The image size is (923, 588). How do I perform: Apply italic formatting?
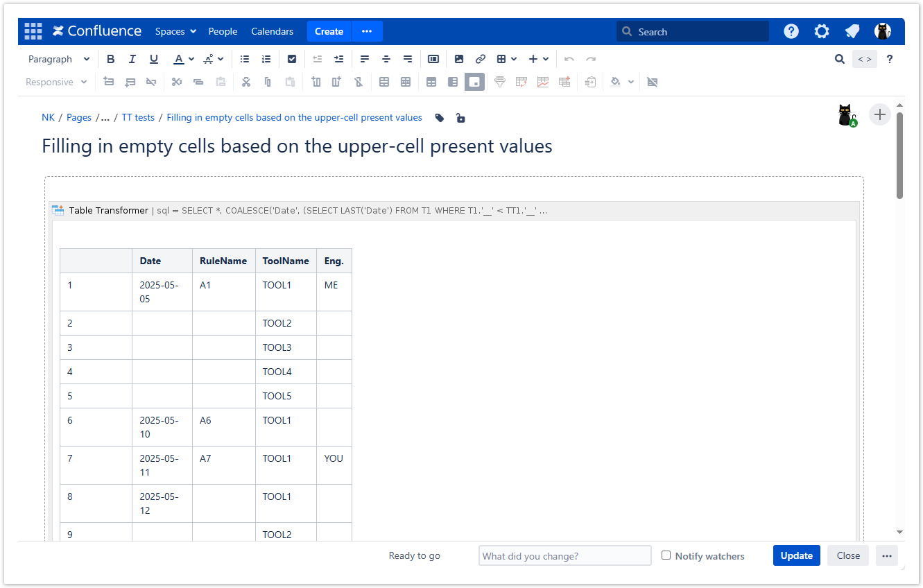tap(132, 60)
